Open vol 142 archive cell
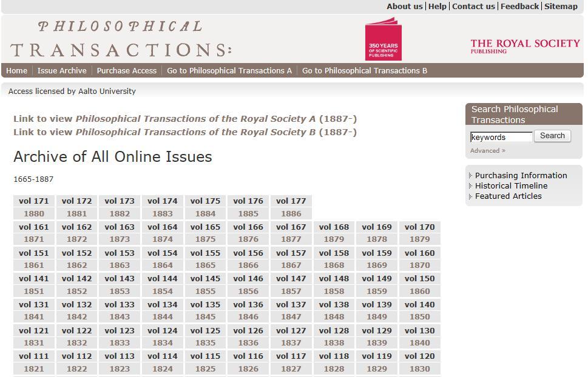Screen dimensions: 588x377 [77, 279]
